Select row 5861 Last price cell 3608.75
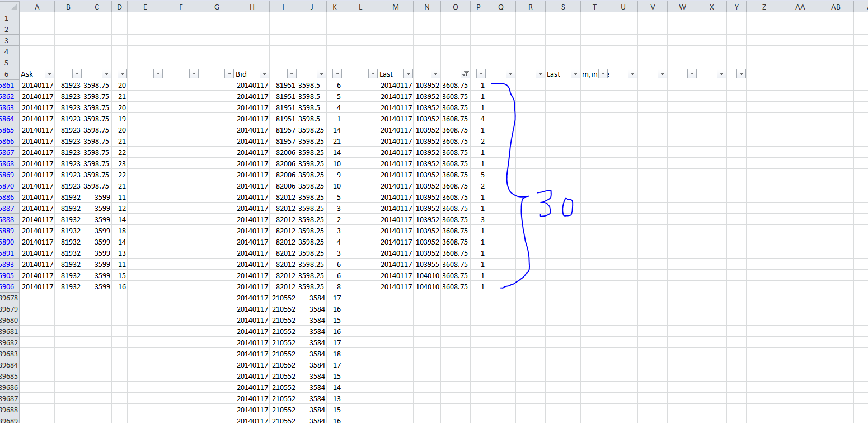868x423 pixels. (456, 85)
